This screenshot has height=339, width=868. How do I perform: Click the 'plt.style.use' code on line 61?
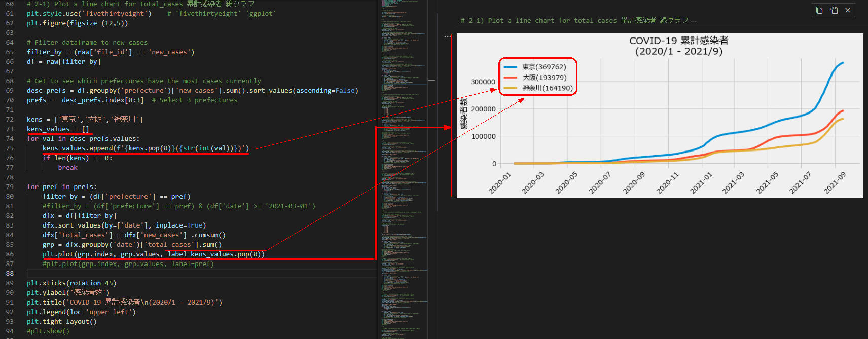pos(89,14)
